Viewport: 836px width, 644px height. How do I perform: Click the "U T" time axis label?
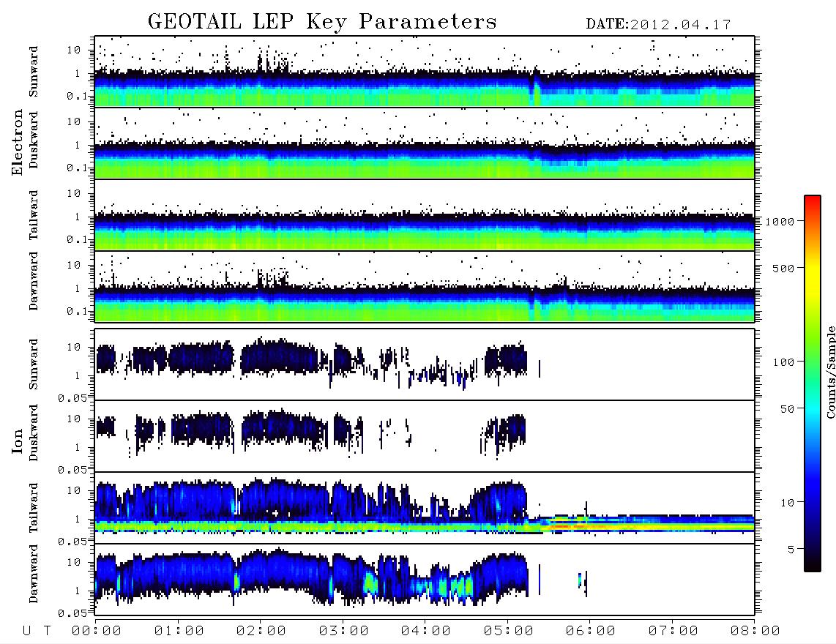37,632
